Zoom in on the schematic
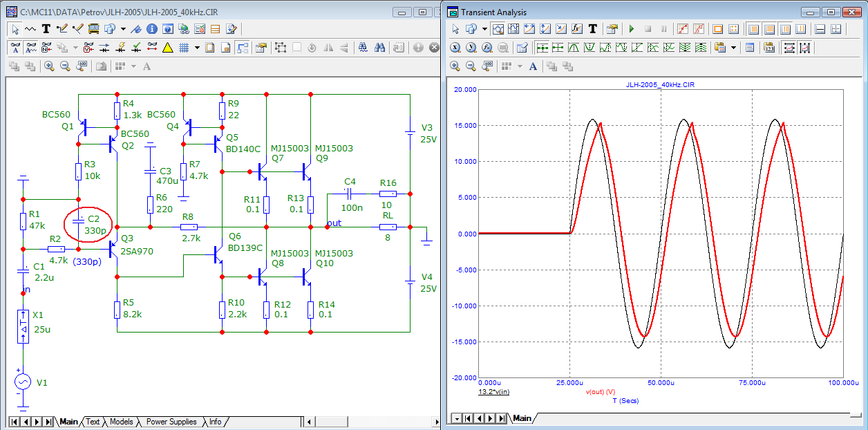The width and height of the screenshot is (868, 430). click(x=49, y=66)
